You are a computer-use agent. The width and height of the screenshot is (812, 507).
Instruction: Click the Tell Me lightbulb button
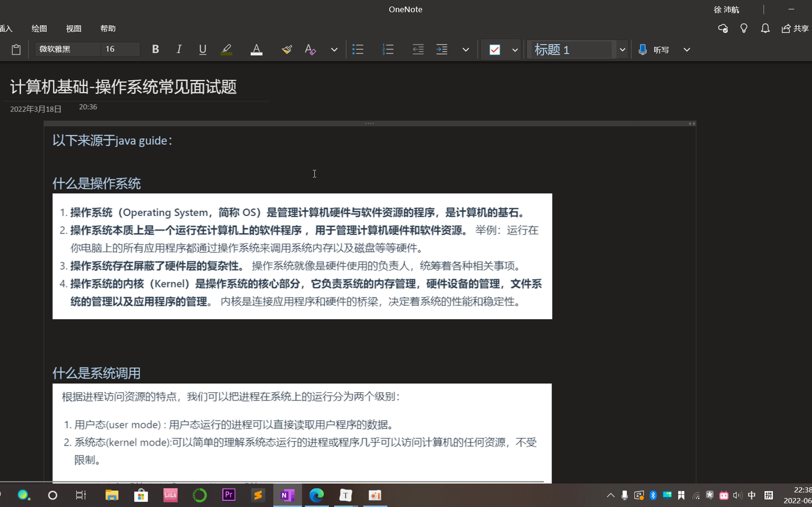[744, 28]
